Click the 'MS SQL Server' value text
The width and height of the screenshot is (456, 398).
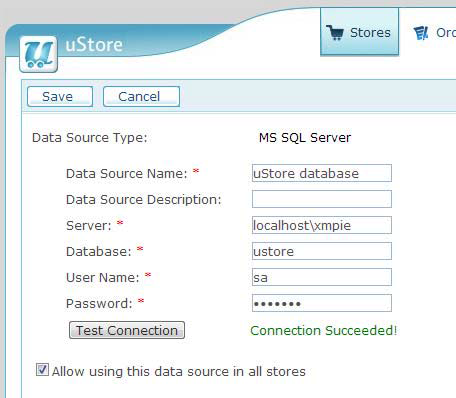(305, 138)
